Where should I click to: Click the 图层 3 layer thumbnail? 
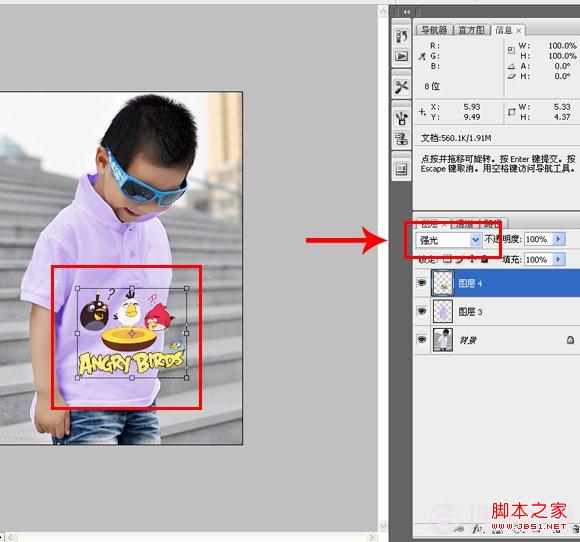442,312
